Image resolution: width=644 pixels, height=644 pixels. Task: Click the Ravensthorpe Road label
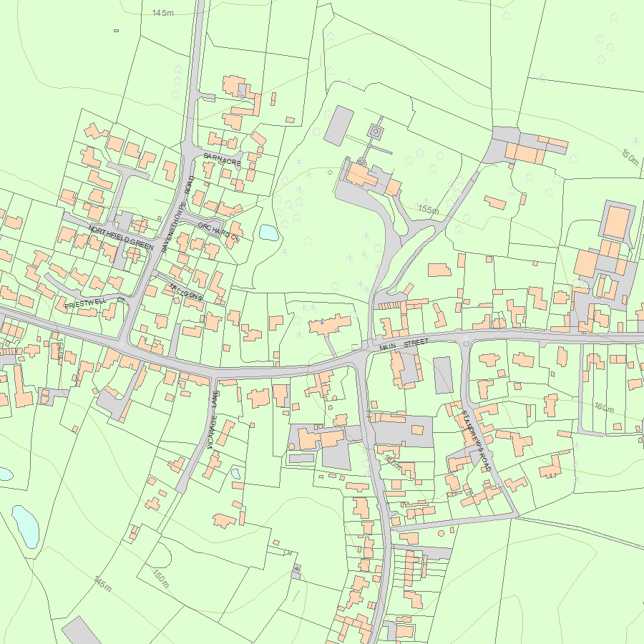point(177,214)
